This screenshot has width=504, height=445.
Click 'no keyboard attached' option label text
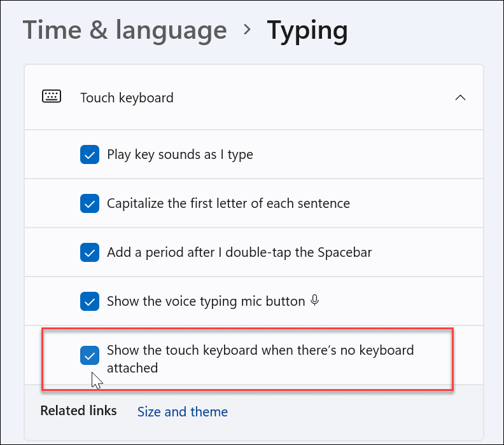260,350
